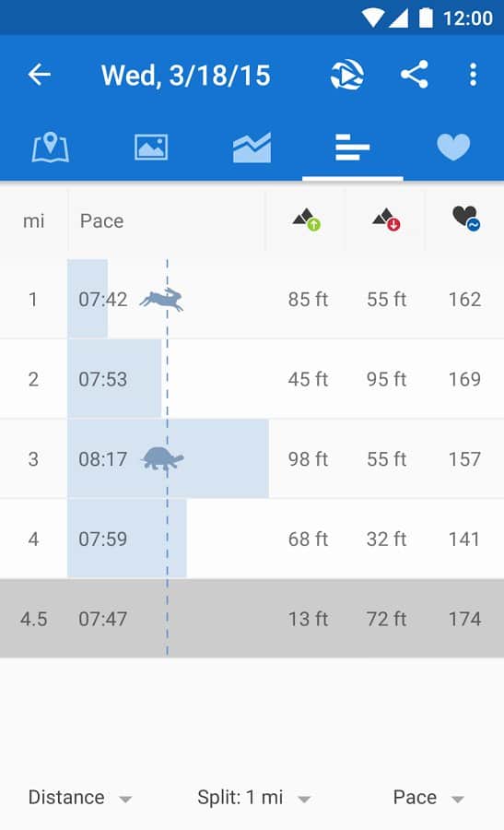504x830 pixels.
Task: Switch to the photos tab
Action: click(151, 147)
